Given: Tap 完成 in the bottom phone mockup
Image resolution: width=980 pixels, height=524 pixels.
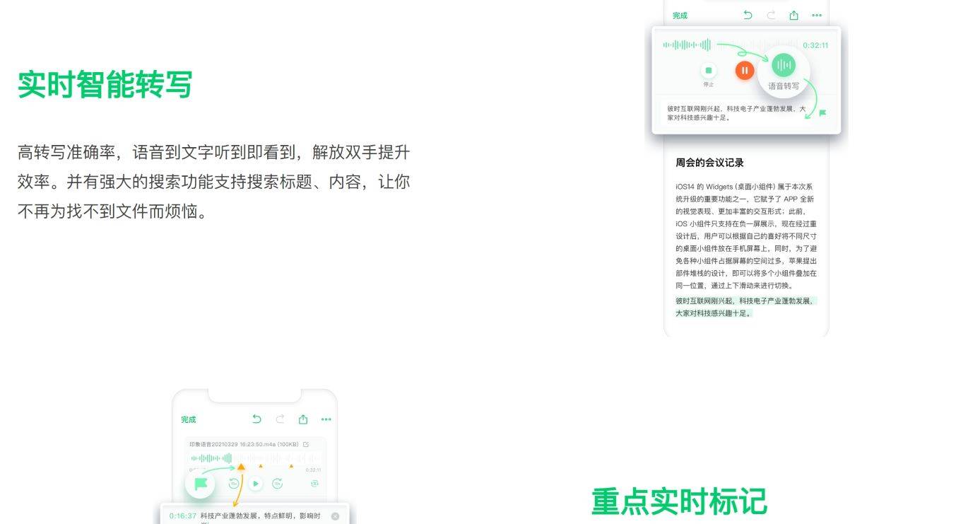Looking at the screenshot, I should pyautogui.click(x=188, y=419).
